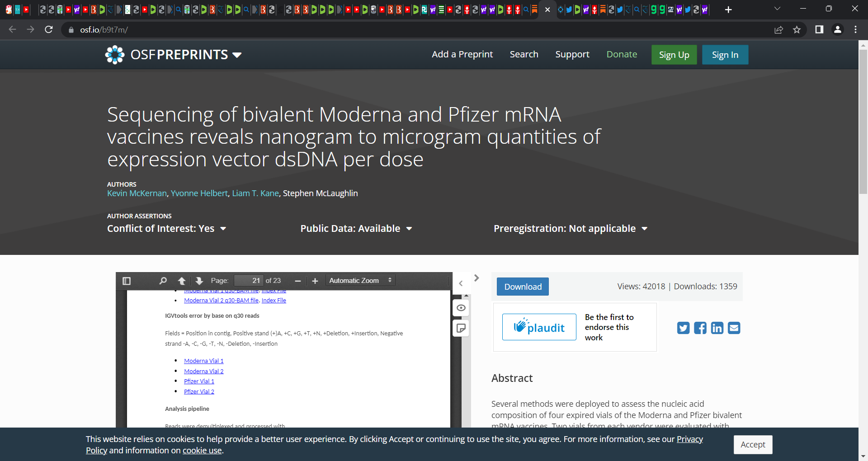Image resolution: width=868 pixels, height=461 pixels.
Task: Expand Public Data: Available assertion
Action: [x=356, y=229]
